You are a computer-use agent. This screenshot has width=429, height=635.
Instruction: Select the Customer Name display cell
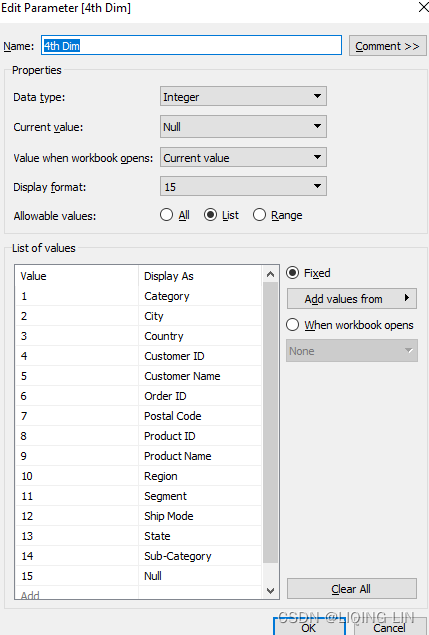pos(201,376)
